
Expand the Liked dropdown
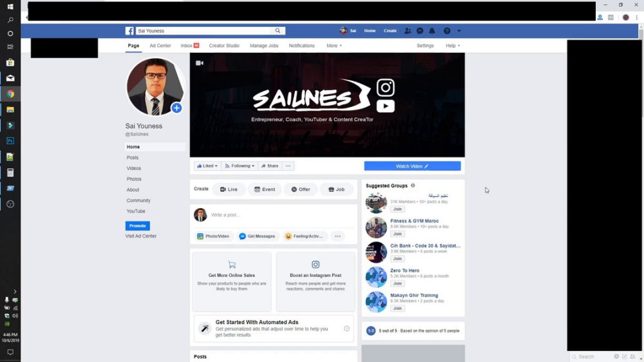207,166
